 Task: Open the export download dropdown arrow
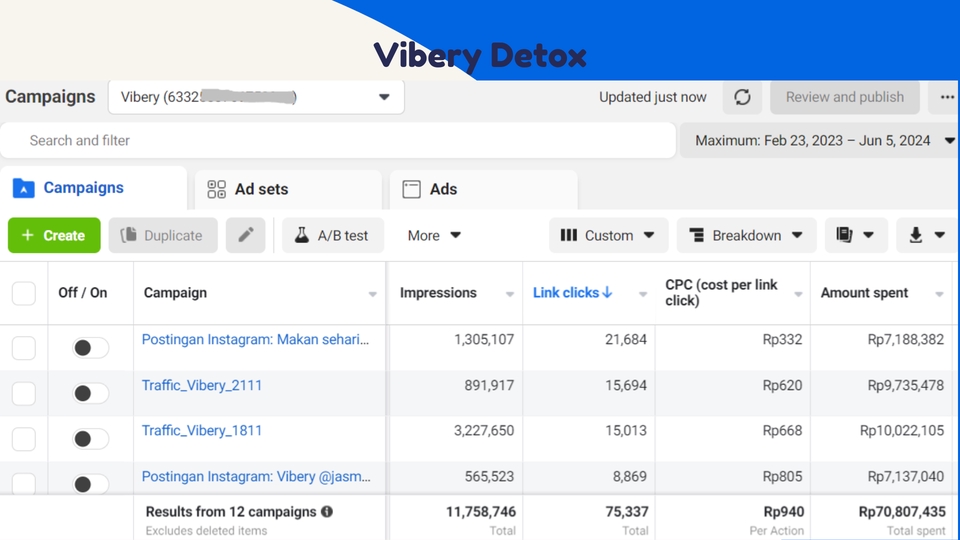pos(940,235)
